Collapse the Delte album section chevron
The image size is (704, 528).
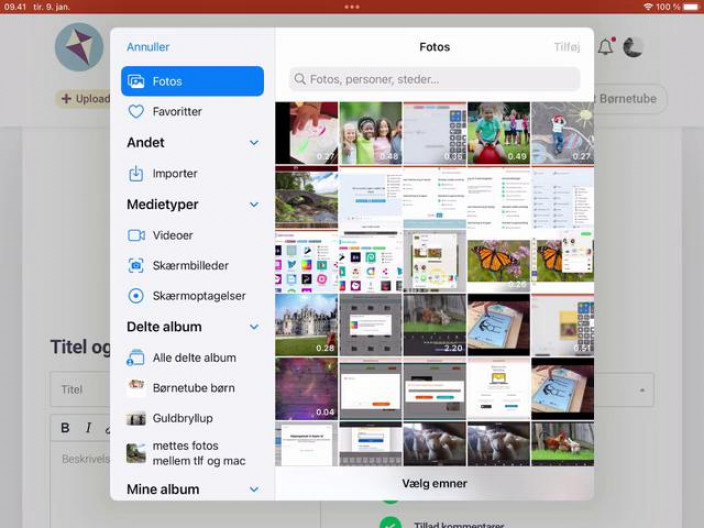[254, 327]
